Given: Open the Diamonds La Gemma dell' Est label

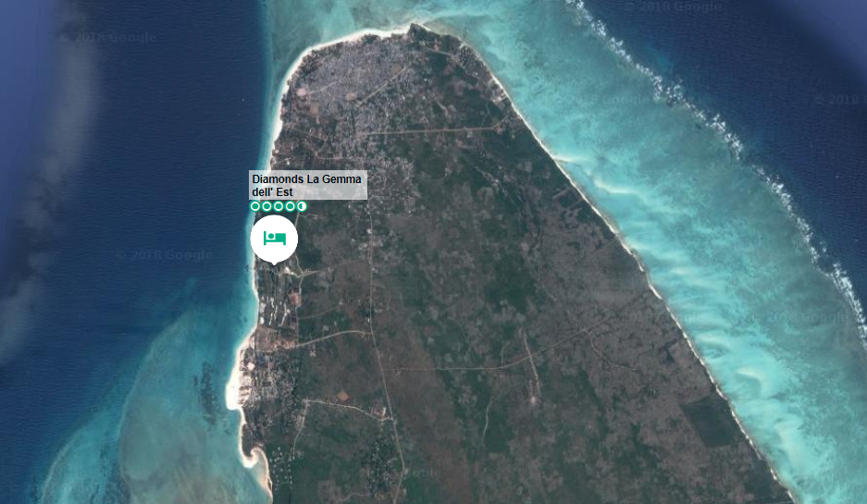Looking at the screenshot, I should [x=308, y=184].
